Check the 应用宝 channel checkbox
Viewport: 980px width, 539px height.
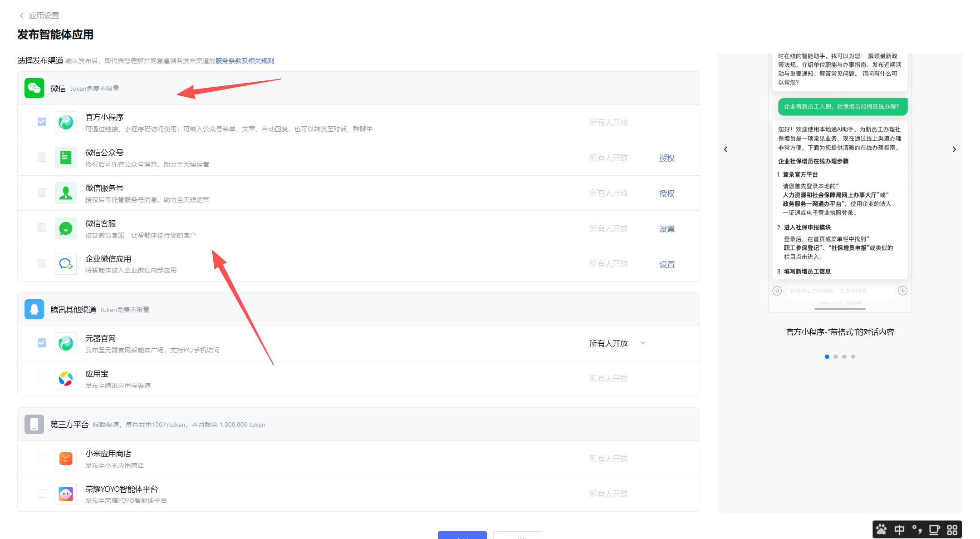click(42, 378)
